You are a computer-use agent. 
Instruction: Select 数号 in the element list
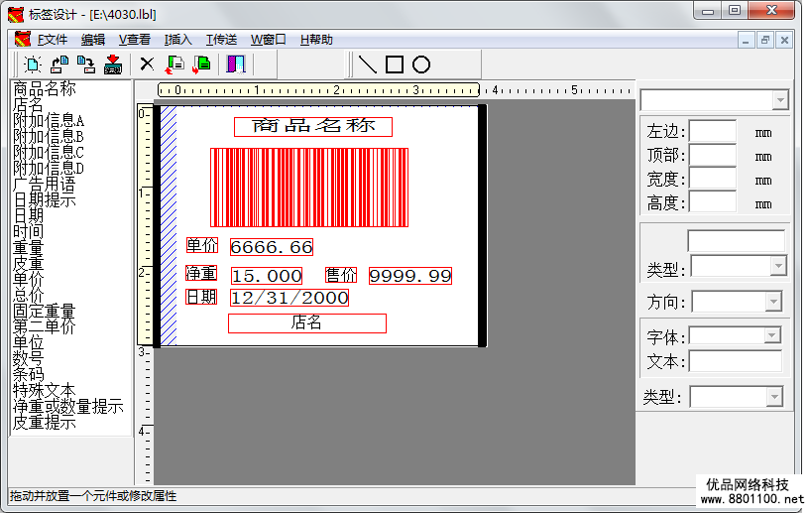[x=28, y=358]
